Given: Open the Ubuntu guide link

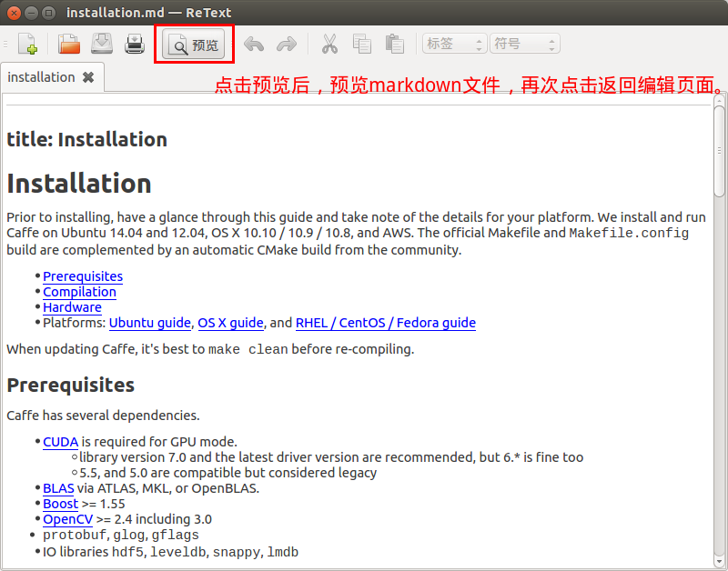Looking at the screenshot, I should click(x=150, y=323).
